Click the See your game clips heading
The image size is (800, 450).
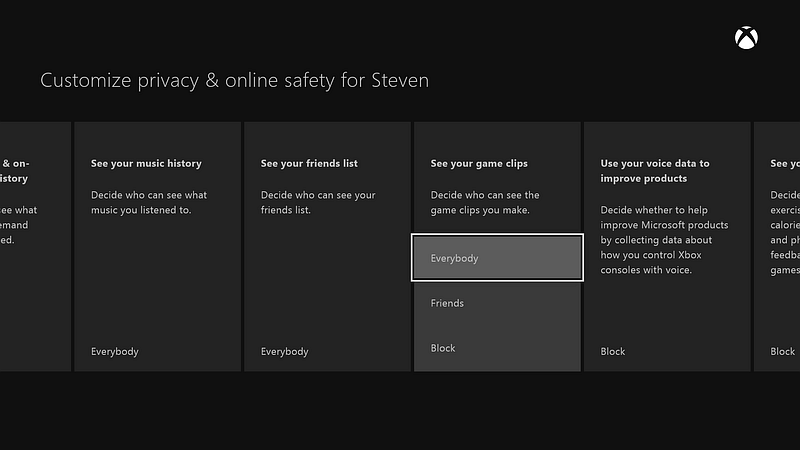point(479,163)
